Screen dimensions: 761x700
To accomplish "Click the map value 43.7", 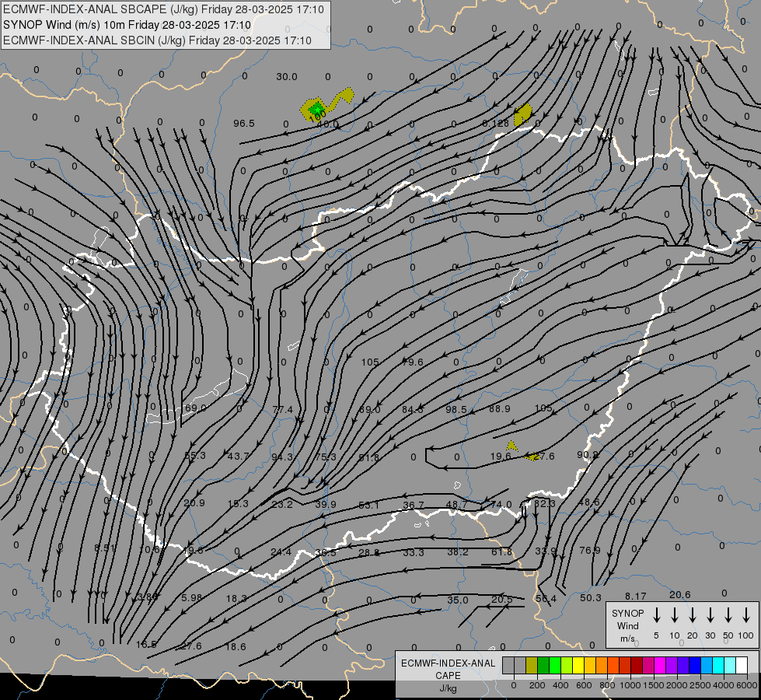I will click(239, 456).
